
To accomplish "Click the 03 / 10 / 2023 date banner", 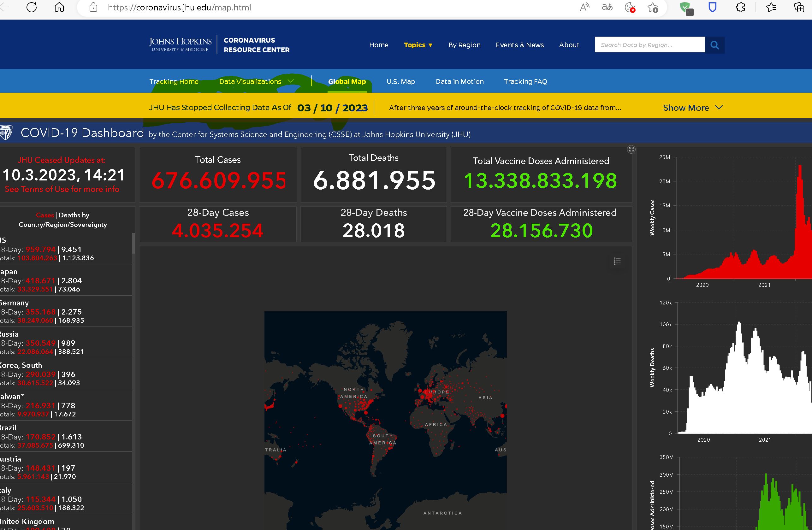I will point(332,108).
